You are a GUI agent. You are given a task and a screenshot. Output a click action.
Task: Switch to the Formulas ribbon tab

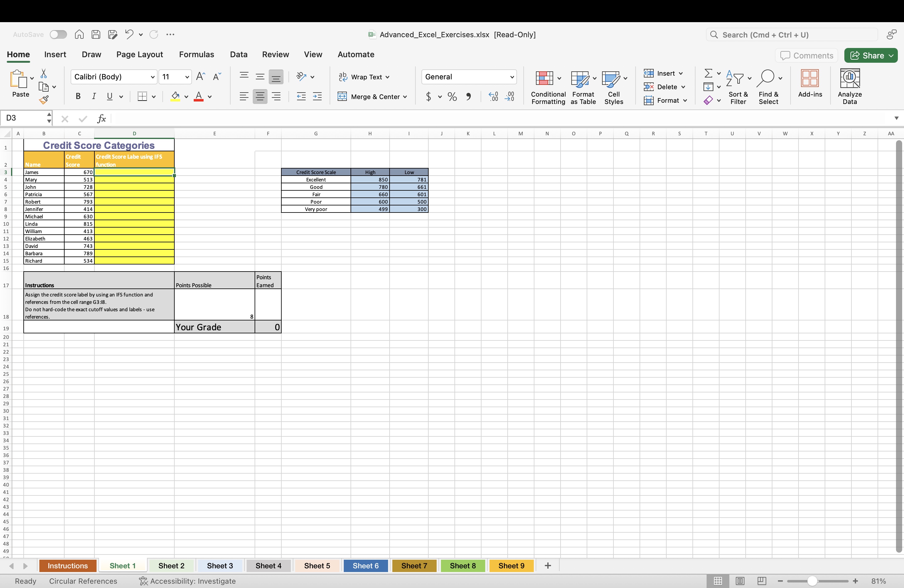(196, 54)
